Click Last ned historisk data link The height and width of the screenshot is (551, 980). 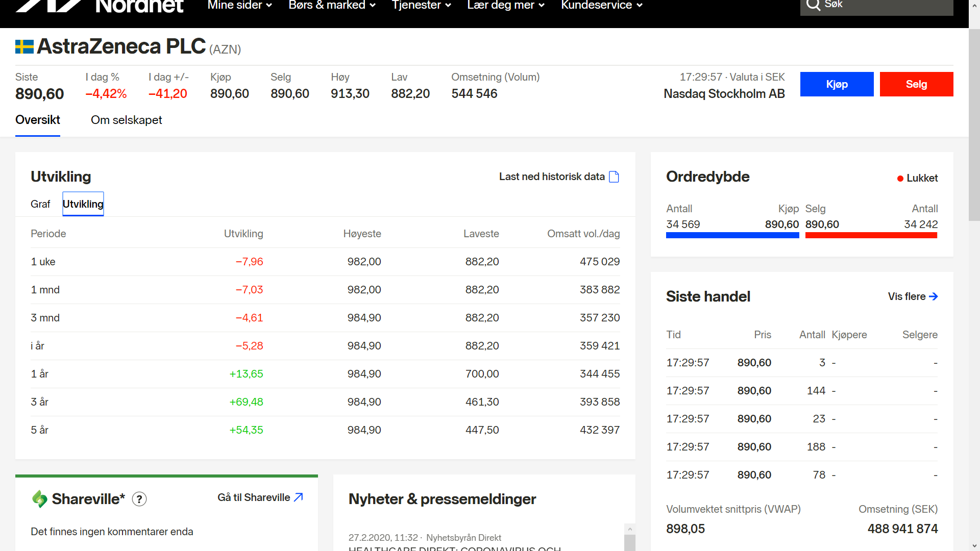coord(559,177)
